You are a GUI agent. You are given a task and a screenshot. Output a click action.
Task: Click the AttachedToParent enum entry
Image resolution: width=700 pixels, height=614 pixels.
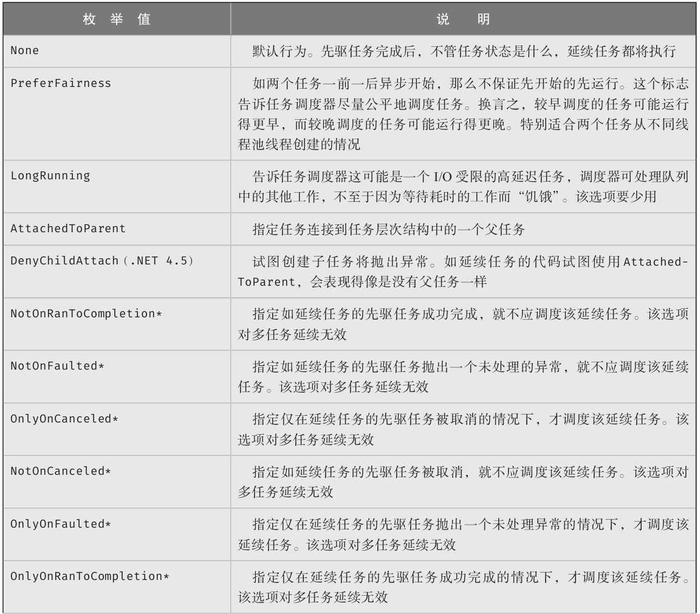coord(68,229)
